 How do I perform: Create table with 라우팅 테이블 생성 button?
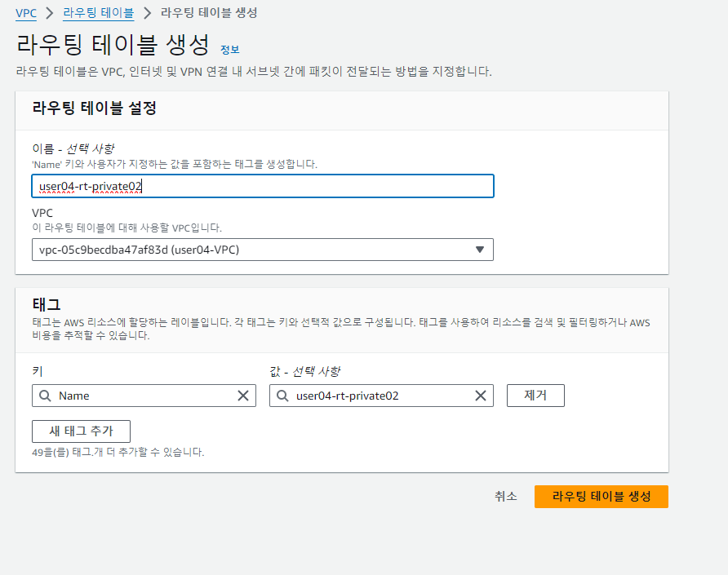click(x=601, y=497)
